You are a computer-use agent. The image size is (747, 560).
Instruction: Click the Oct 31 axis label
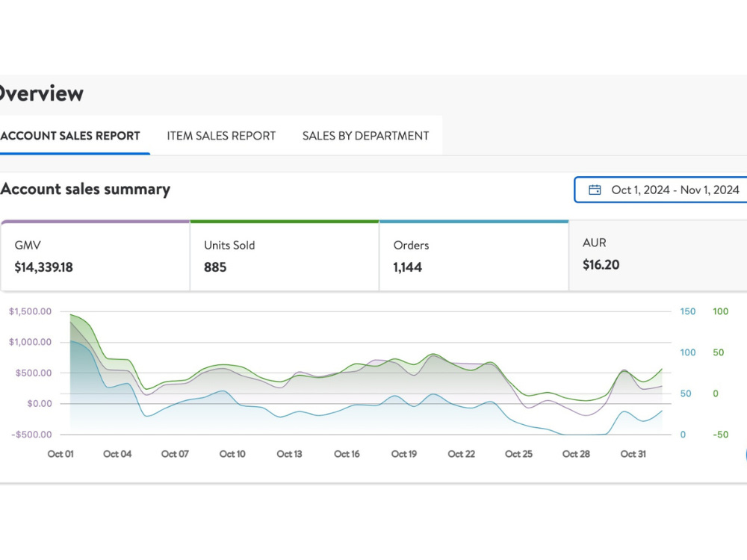tap(633, 454)
